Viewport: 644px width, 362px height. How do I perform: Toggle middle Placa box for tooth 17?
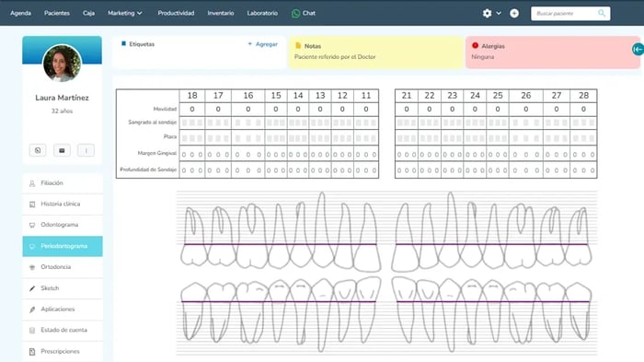click(x=218, y=138)
